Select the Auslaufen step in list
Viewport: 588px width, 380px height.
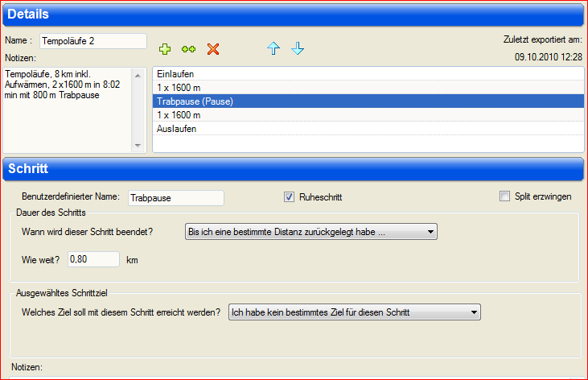click(368, 128)
